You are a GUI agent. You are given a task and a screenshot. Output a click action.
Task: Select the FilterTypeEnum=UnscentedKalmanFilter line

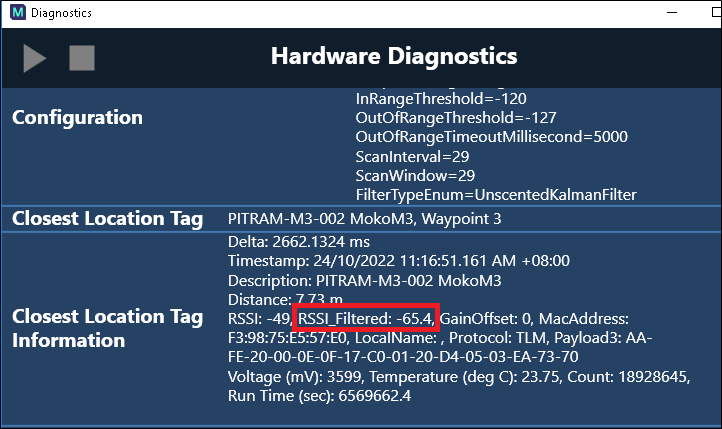tap(496, 194)
